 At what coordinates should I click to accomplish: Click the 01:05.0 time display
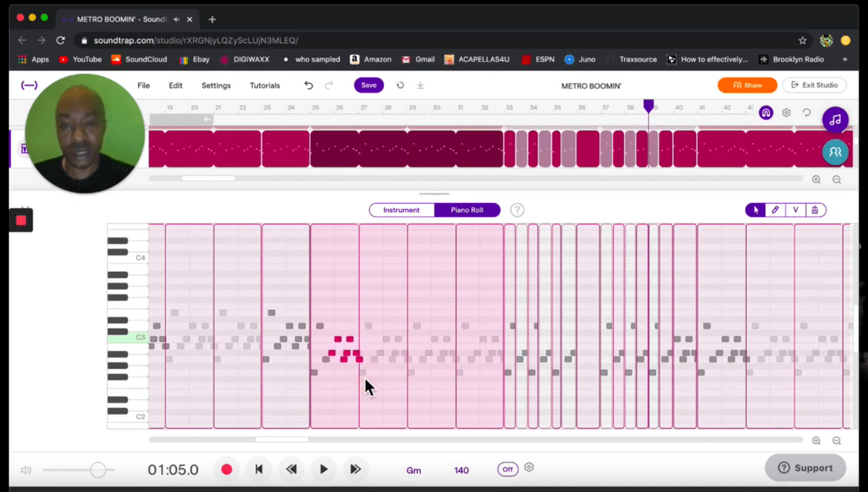[x=173, y=470]
